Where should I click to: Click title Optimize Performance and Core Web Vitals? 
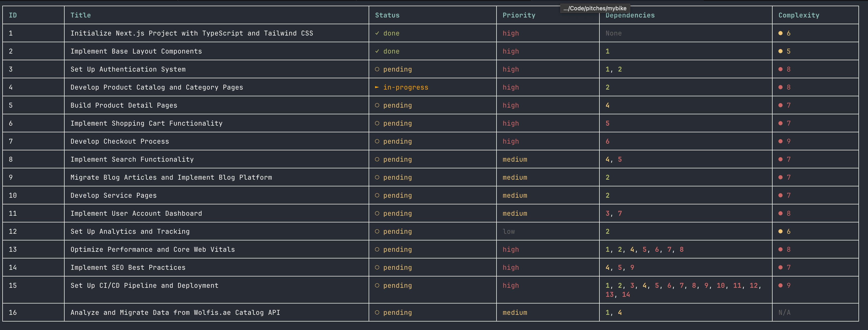(153, 249)
